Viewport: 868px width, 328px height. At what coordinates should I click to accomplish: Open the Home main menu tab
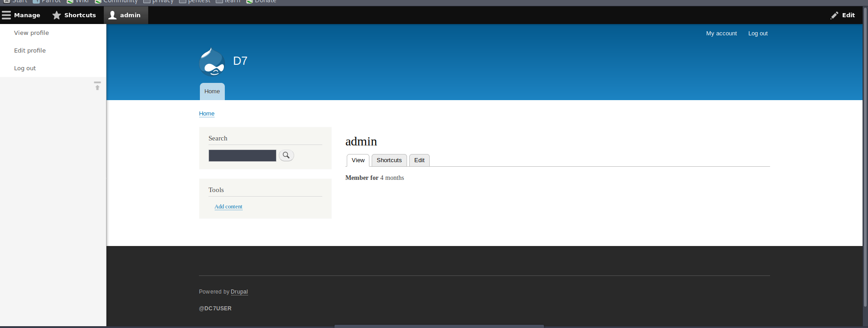click(x=212, y=92)
